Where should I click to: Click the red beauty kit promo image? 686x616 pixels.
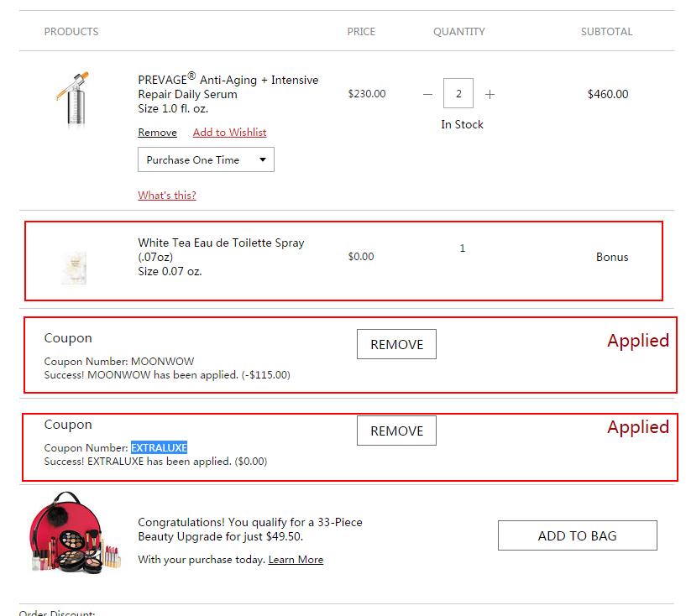[74, 531]
